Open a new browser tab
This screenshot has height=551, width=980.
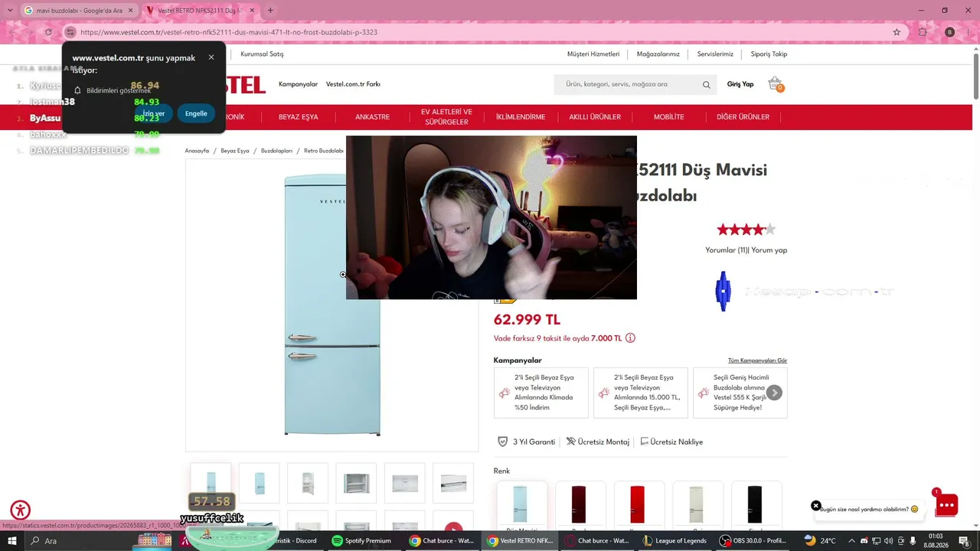(270, 10)
